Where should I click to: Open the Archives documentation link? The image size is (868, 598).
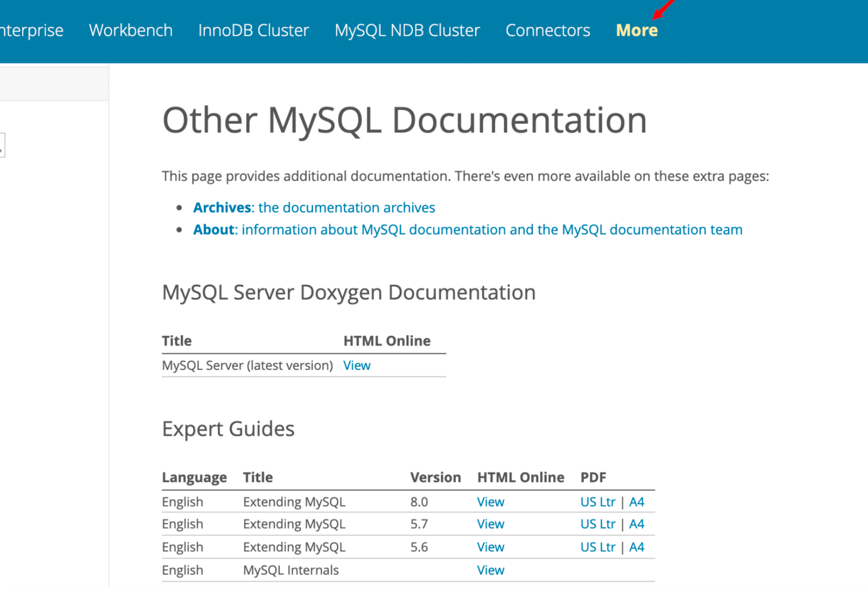(314, 207)
